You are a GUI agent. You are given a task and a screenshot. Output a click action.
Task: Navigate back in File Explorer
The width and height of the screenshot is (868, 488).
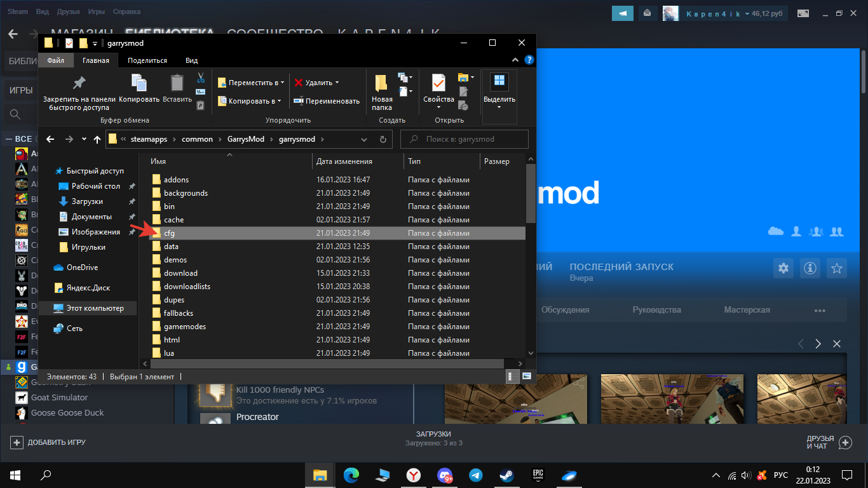click(x=51, y=139)
